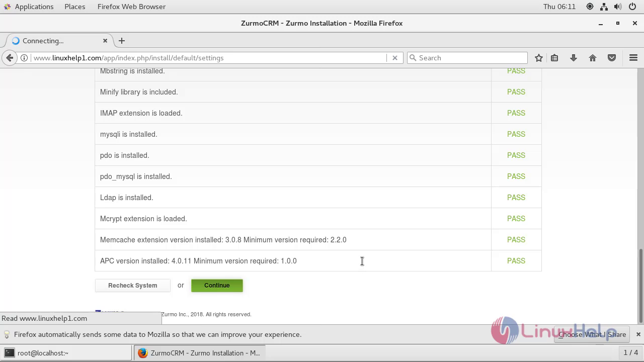Click the Choose What I Share button
644x362 pixels.
[x=592, y=334]
